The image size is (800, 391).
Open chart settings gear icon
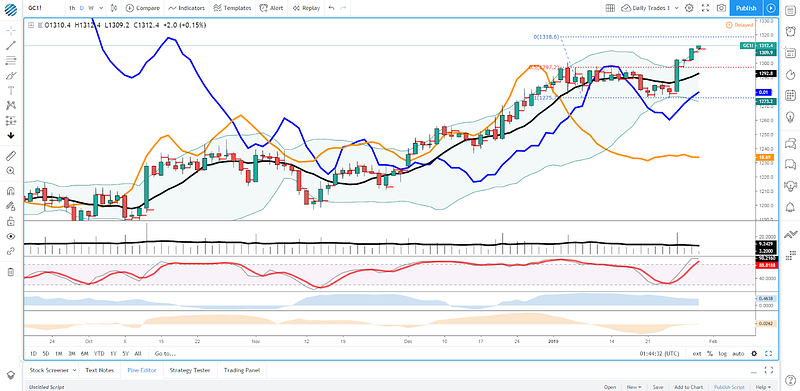(689, 8)
